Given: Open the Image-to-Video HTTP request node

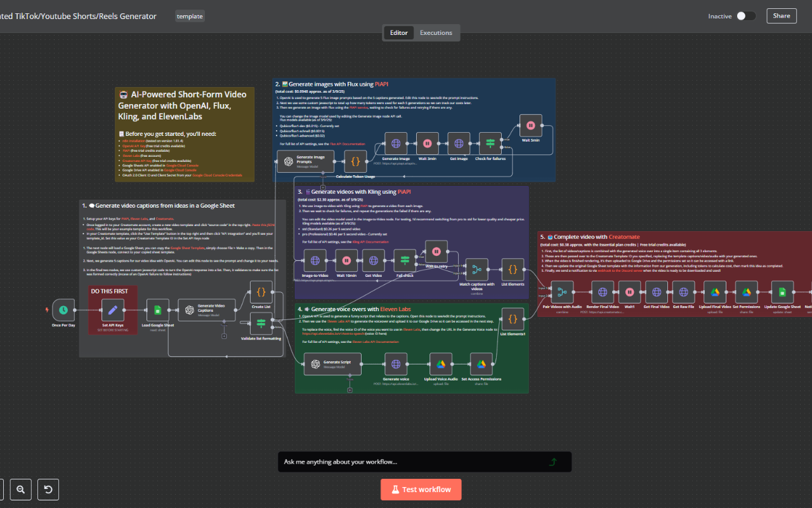Looking at the screenshot, I should point(315,260).
